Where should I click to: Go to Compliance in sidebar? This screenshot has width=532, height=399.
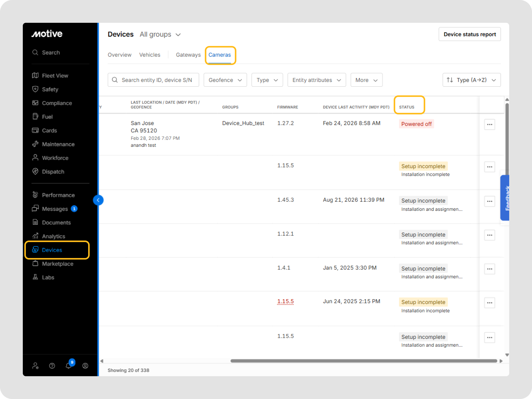click(x=52, y=103)
